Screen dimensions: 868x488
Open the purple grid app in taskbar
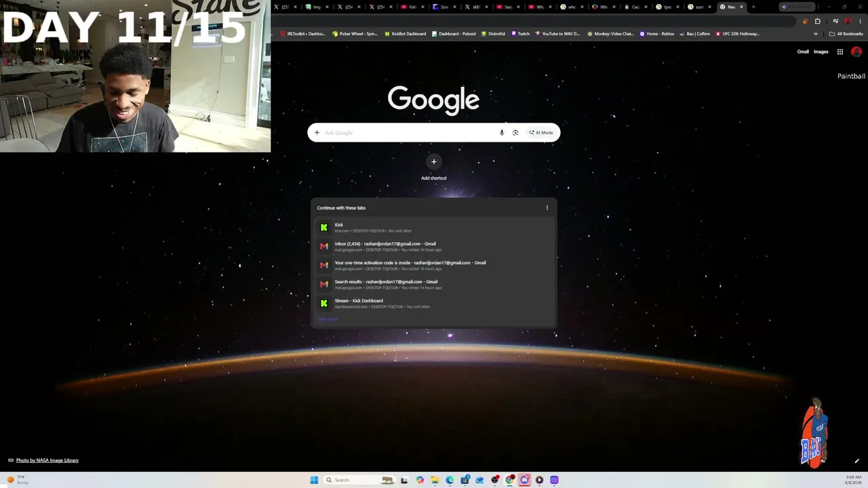(554, 480)
